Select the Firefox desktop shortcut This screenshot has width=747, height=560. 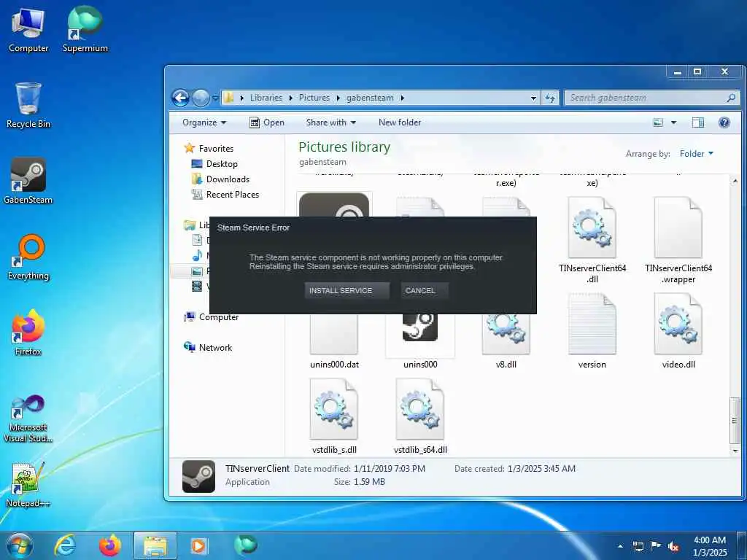[x=28, y=332]
